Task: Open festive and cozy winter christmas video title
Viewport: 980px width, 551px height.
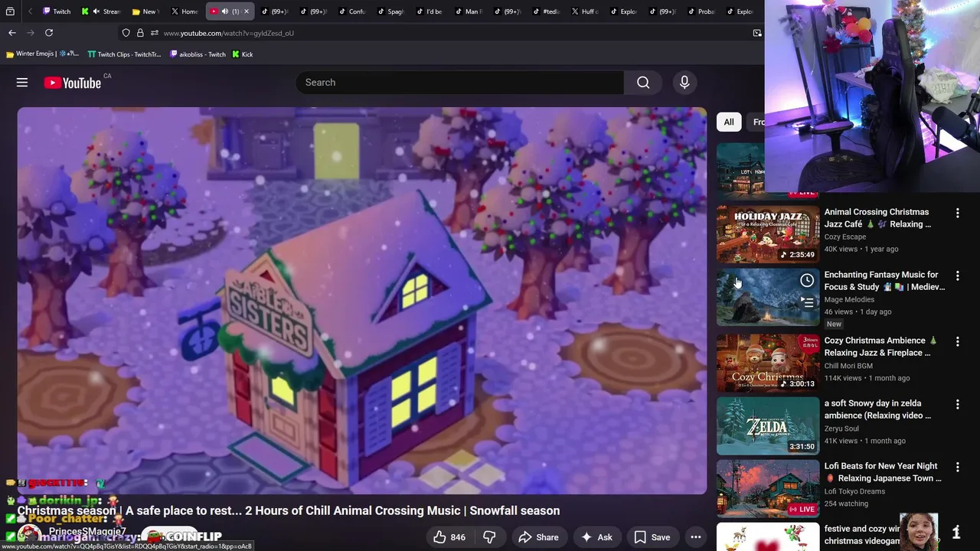Action: tap(862, 535)
